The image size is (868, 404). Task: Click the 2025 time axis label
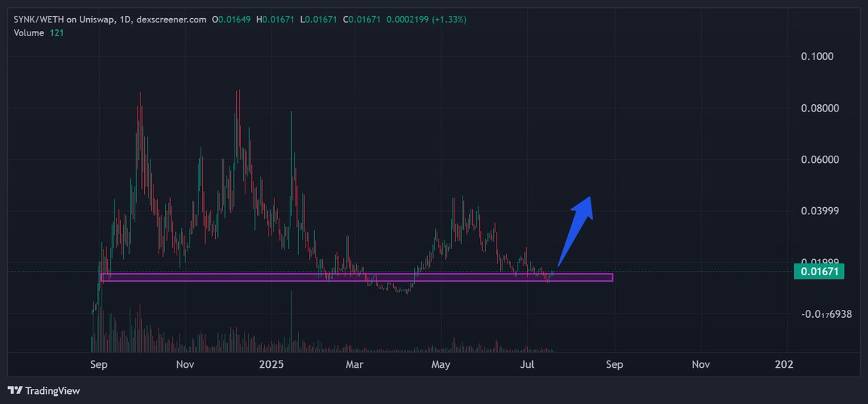click(271, 364)
